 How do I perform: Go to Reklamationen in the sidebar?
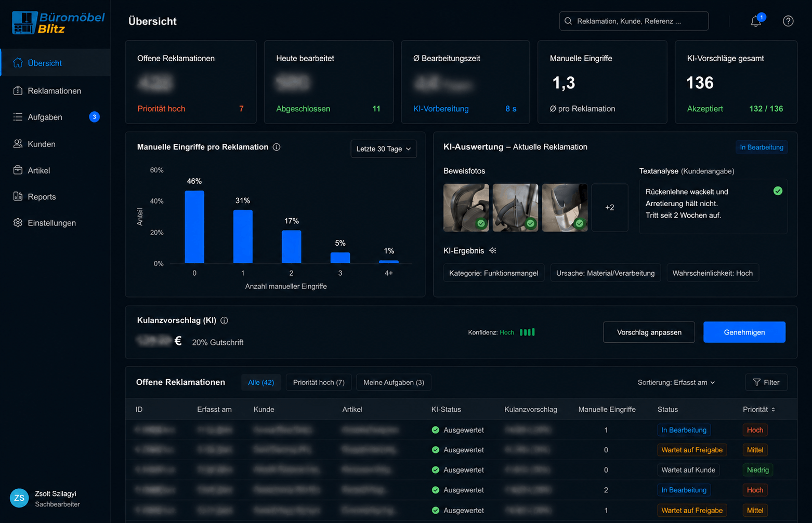(x=55, y=90)
